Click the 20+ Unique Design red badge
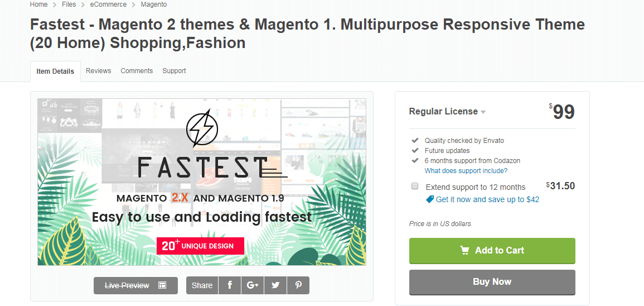Screen dimensions: 644x306 point(200,246)
